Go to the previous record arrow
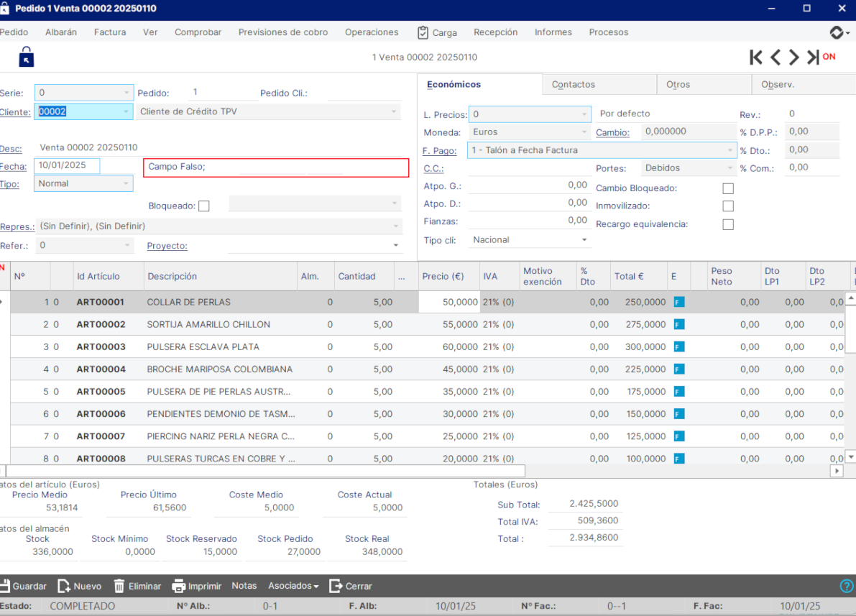 (776, 57)
